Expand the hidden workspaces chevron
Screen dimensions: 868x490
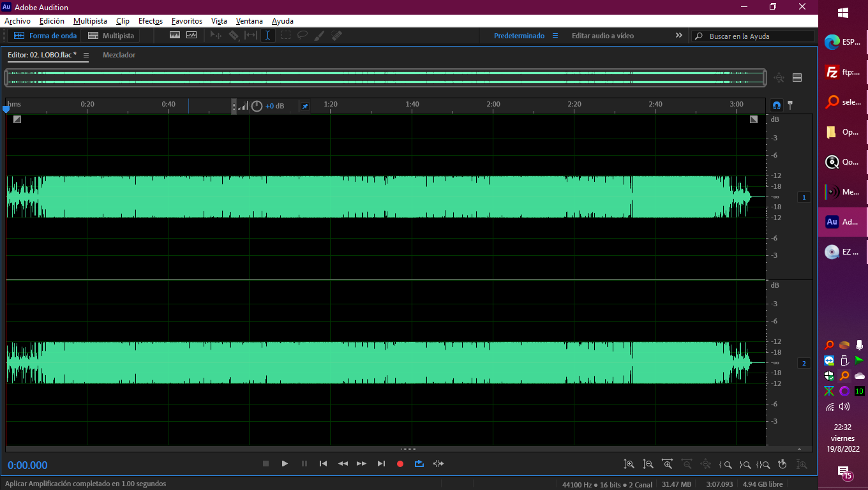point(679,36)
